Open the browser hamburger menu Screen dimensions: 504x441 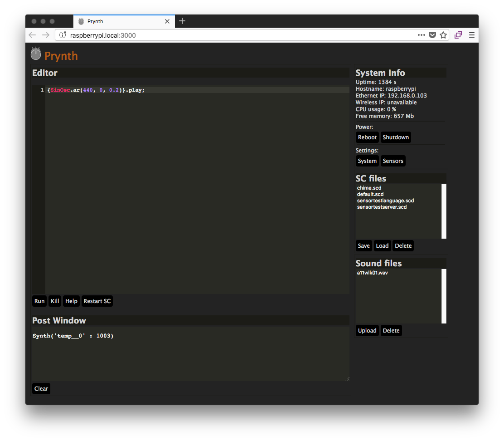coord(471,35)
